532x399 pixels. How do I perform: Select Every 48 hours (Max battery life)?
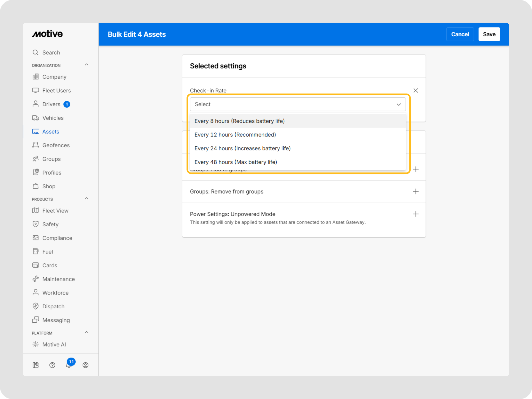[298, 162]
